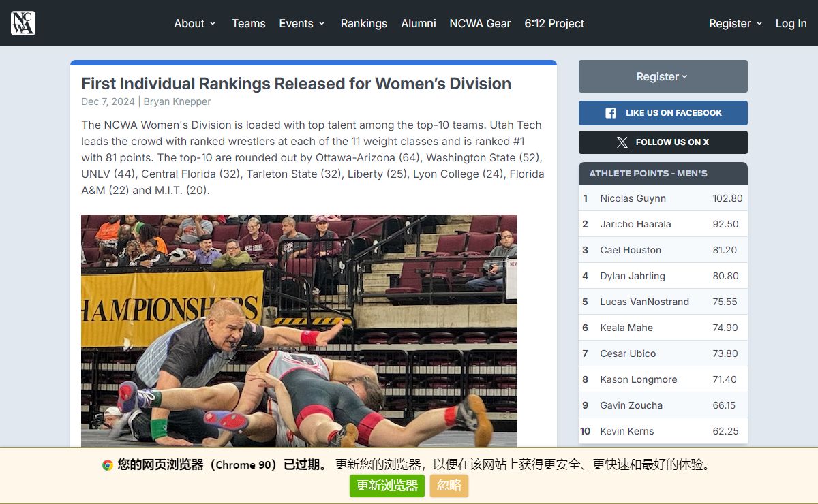Viewport: 818px width, 504px height.
Task: Open the Register dropdown in the top navigation
Action: pyautogui.click(x=736, y=23)
